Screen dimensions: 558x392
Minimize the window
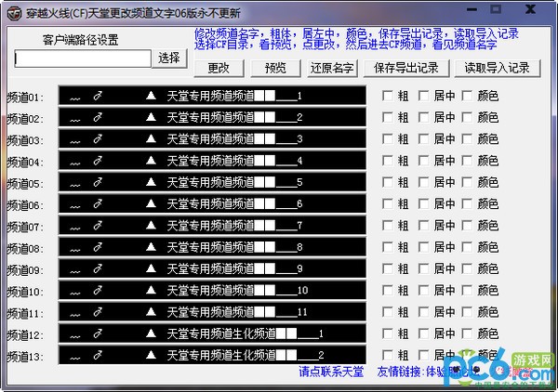[472, 9]
